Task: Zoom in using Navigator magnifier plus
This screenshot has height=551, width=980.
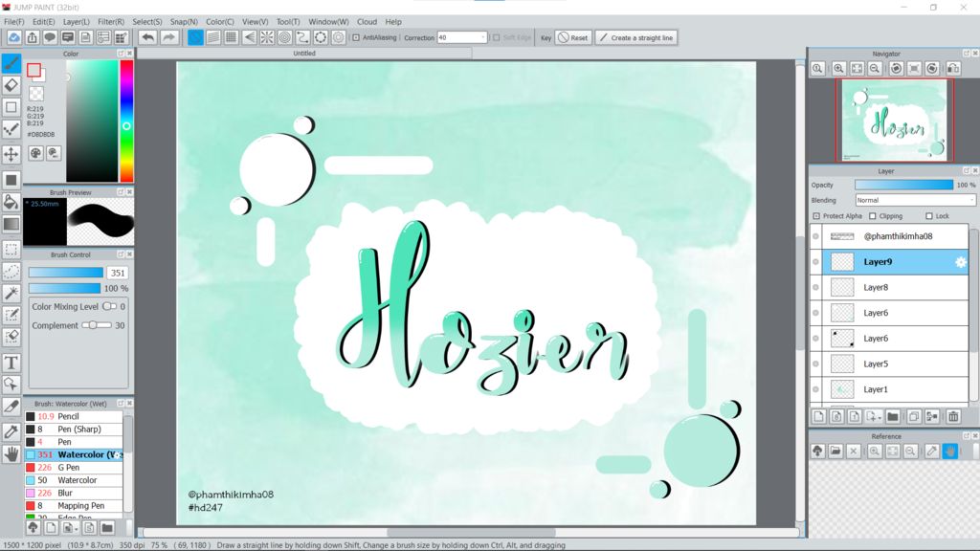Action: coord(838,69)
